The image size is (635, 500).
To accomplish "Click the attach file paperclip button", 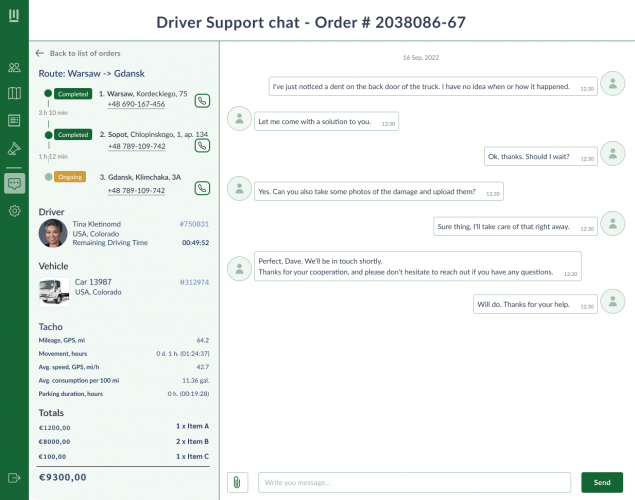I will tap(237, 483).
